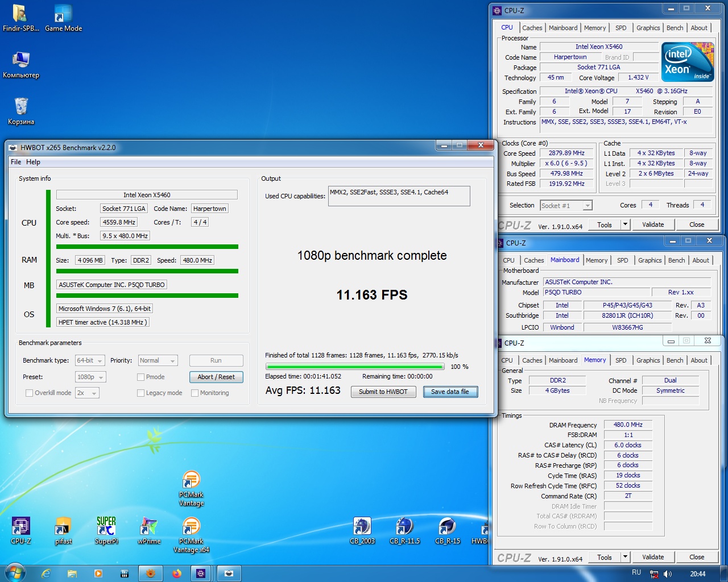
Task: Click Validate in top CPU-Z window
Action: point(653,225)
